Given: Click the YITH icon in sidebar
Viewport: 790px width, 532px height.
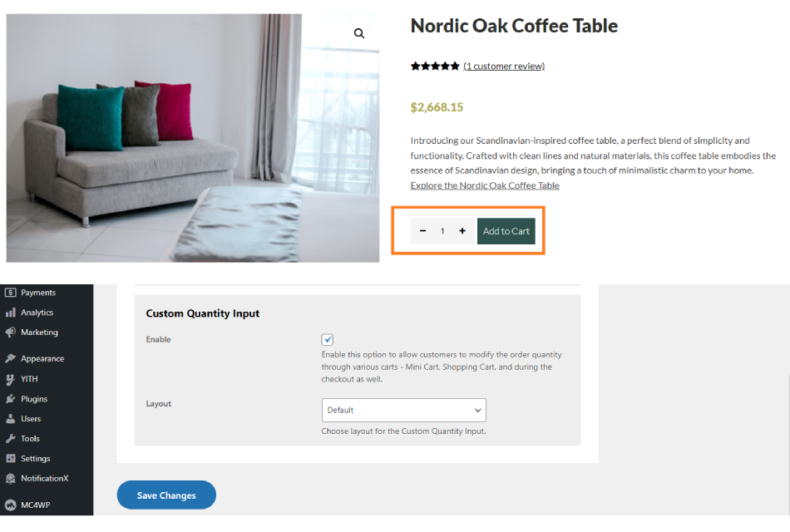Looking at the screenshot, I should pos(10,379).
